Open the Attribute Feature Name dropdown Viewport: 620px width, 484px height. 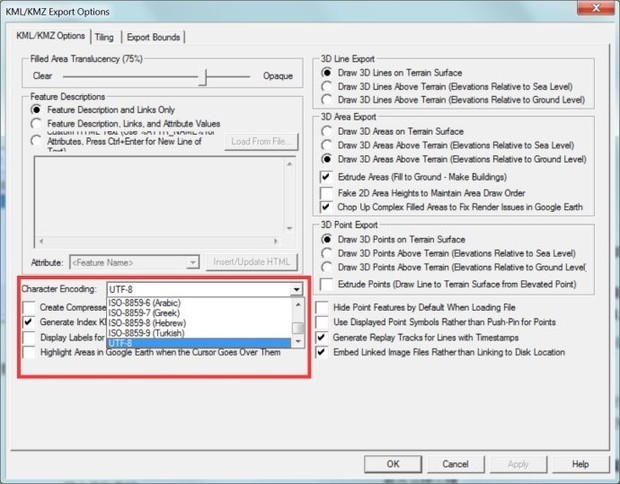pos(196,262)
